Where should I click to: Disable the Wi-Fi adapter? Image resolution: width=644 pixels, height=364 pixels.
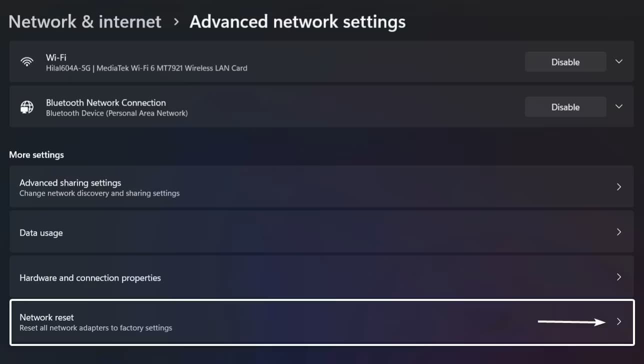click(565, 62)
